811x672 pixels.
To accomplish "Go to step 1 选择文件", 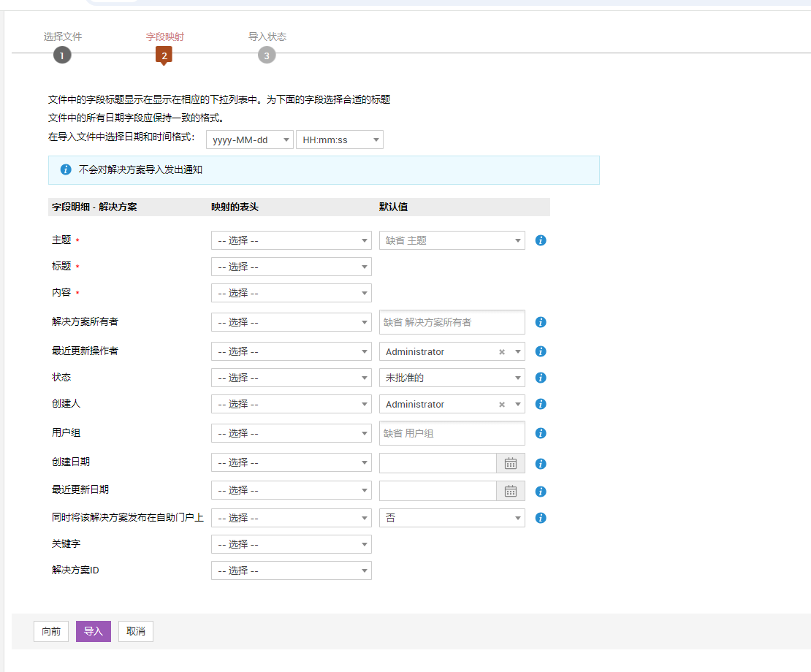I will tap(62, 56).
